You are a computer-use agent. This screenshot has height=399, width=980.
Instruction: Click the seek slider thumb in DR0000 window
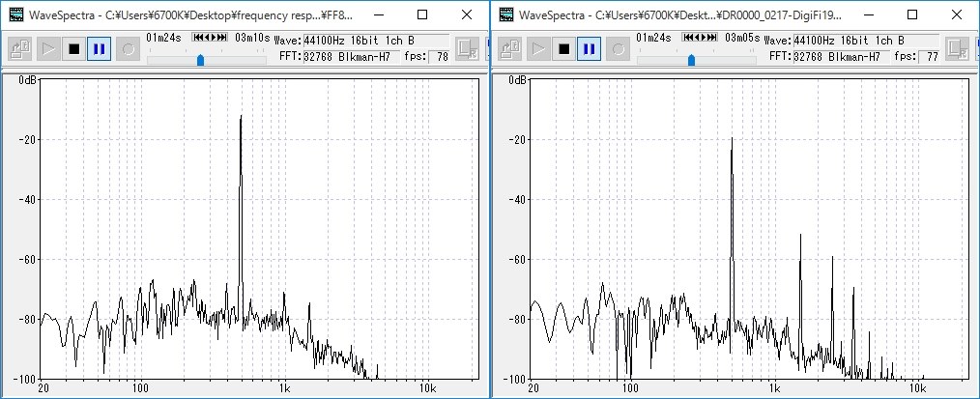click(x=691, y=60)
